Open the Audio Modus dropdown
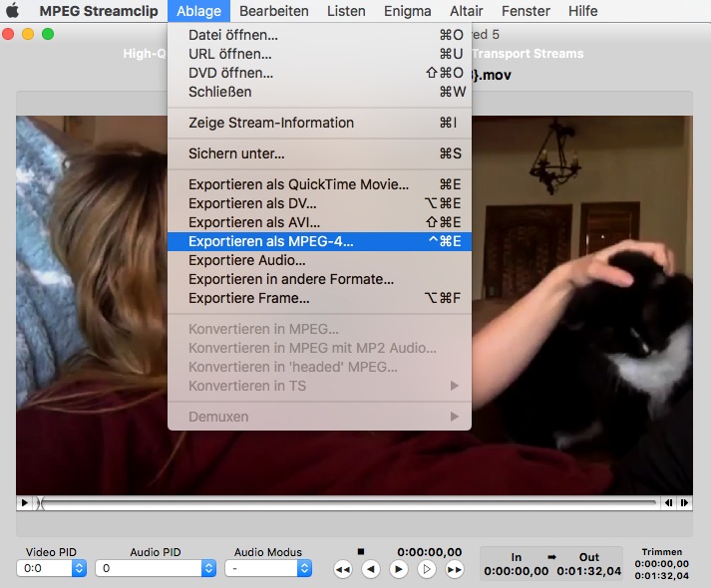The width and height of the screenshot is (711, 588). pos(268,568)
